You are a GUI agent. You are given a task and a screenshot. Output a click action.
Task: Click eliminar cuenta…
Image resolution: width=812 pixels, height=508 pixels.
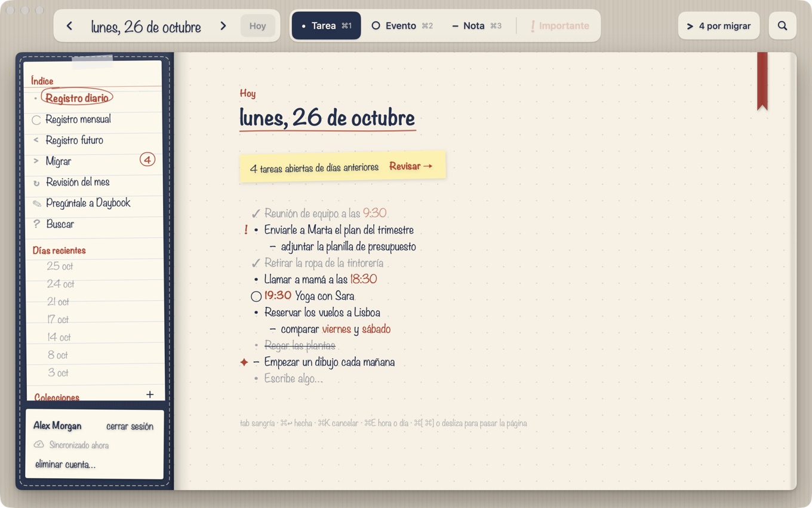coord(65,464)
